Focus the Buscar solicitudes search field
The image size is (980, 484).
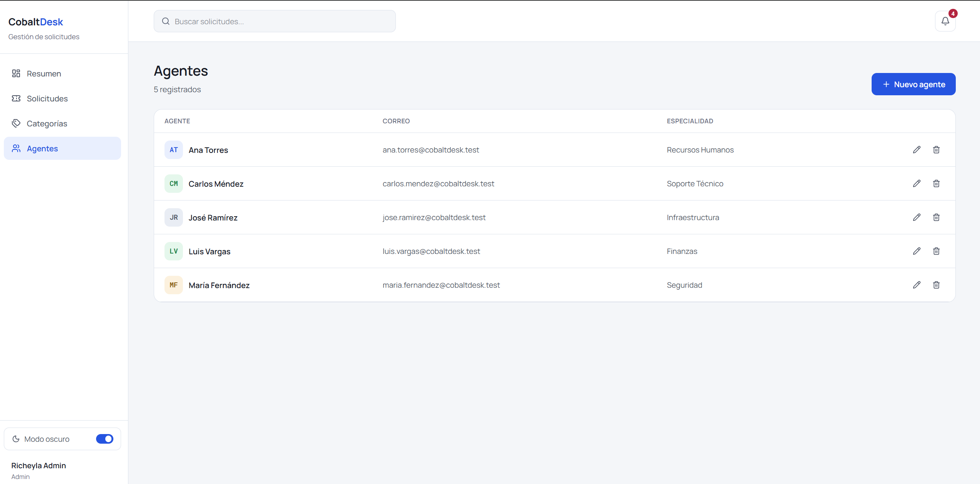pos(274,21)
